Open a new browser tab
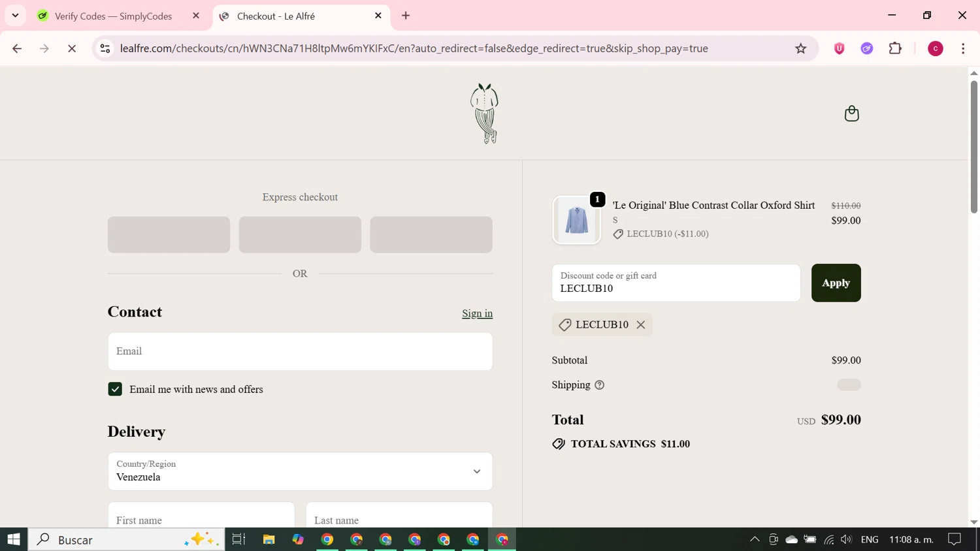Image resolution: width=980 pixels, height=551 pixels. pos(406,16)
